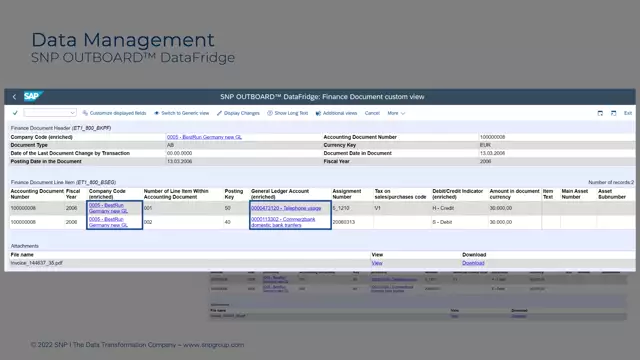Download the invoice PDF attachment

(473, 263)
